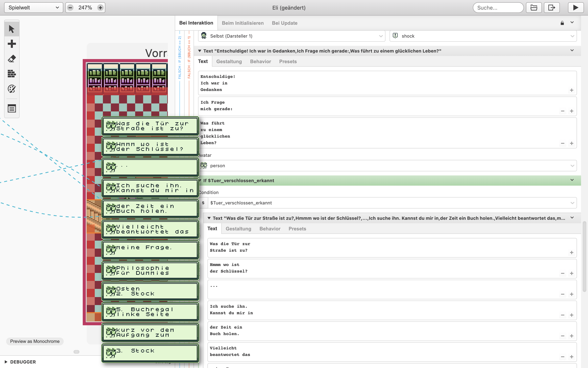Screen dimensions: 588x368
Task: Click the "Osten 2. Stock" dialogue preview
Action: pyautogui.click(x=150, y=291)
